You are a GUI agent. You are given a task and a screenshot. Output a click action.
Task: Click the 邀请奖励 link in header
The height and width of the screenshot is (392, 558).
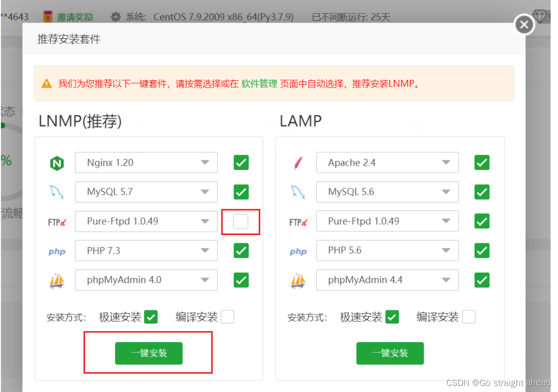(x=75, y=17)
